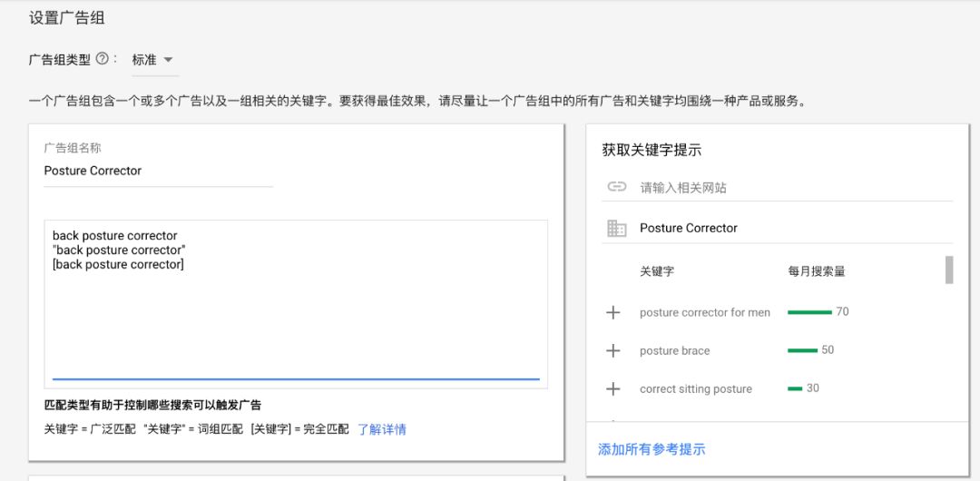The image size is (980, 481).
Task: Click the [back posture corrector] exact-match line
Action: [x=118, y=265]
